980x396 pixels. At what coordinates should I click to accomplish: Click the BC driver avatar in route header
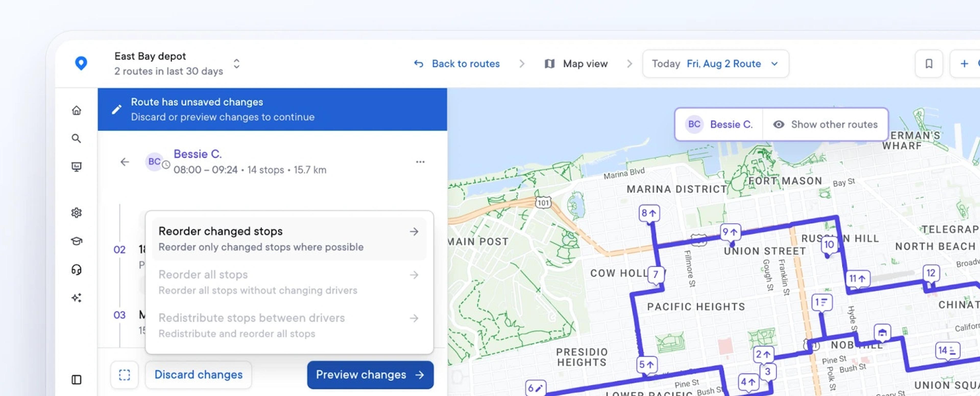pyautogui.click(x=154, y=161)
